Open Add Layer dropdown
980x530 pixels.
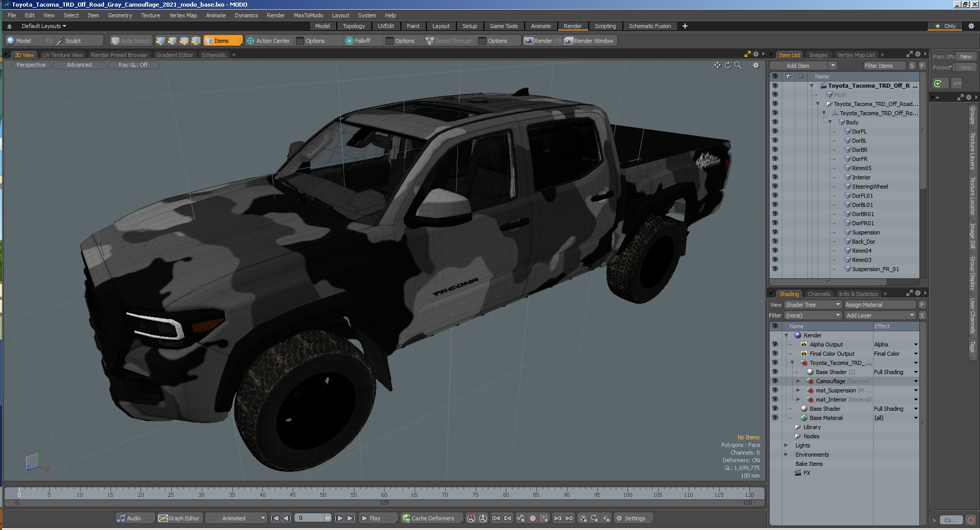pos(880,315)
